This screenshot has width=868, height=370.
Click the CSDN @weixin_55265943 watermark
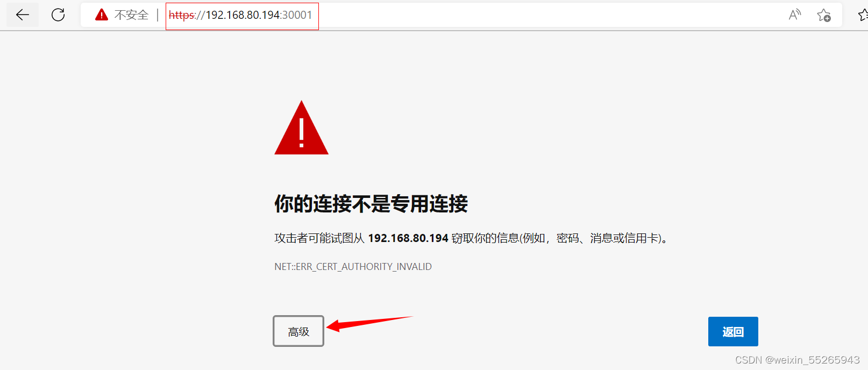798,360
